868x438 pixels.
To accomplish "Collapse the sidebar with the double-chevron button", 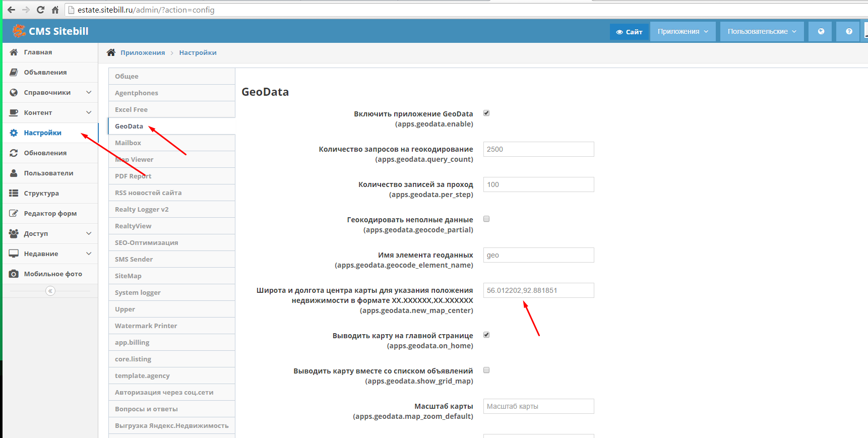I will pos(50,291).
